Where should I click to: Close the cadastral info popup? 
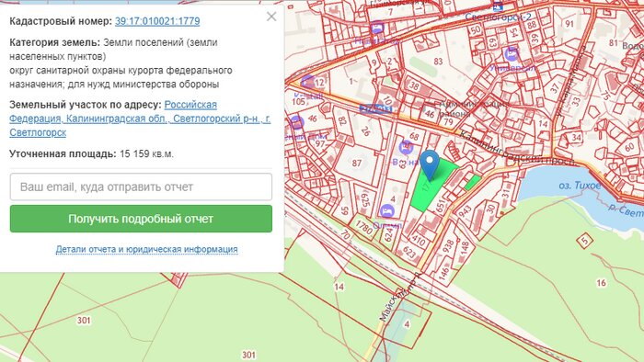[271, 17]
